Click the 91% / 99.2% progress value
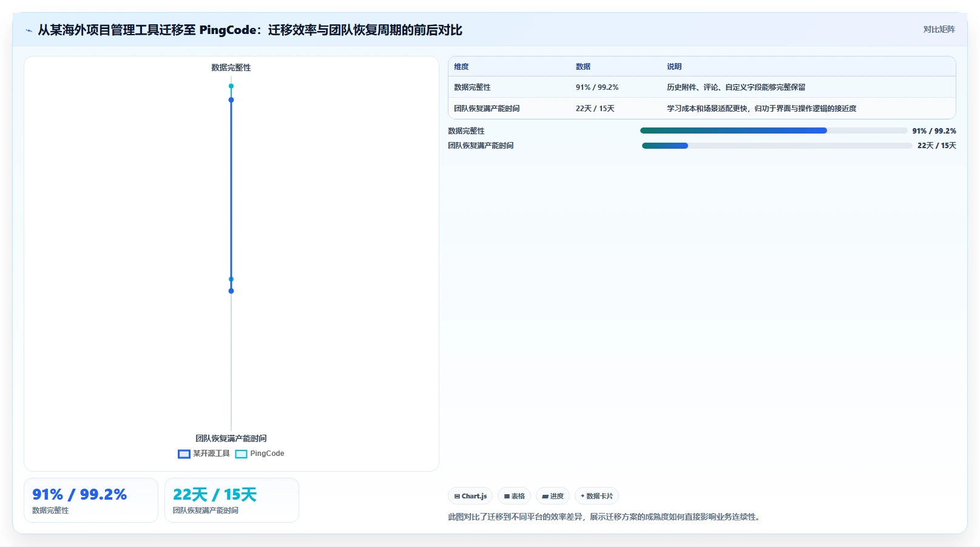The height and width of the screenshot is (547, 980). (x=934, y=131)
